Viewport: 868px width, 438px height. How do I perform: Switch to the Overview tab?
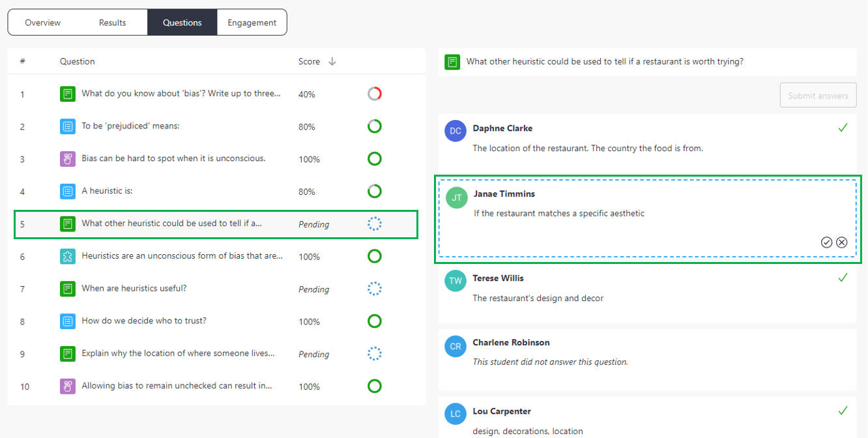(x=43, y=22)
